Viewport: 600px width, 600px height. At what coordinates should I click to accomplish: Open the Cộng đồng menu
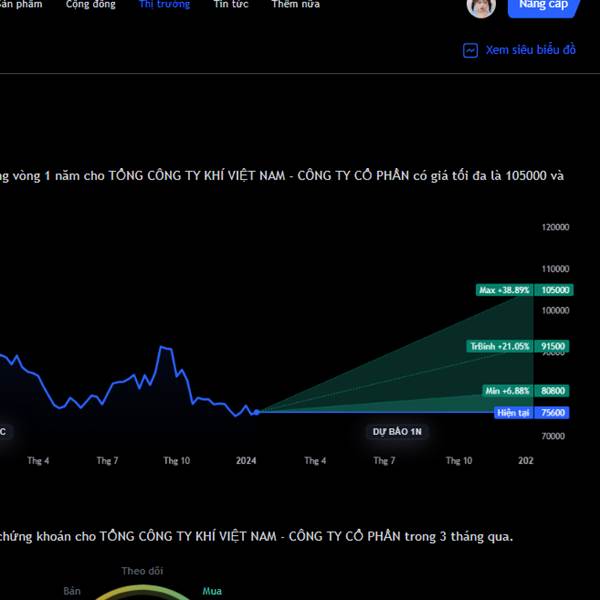(90, 4)
